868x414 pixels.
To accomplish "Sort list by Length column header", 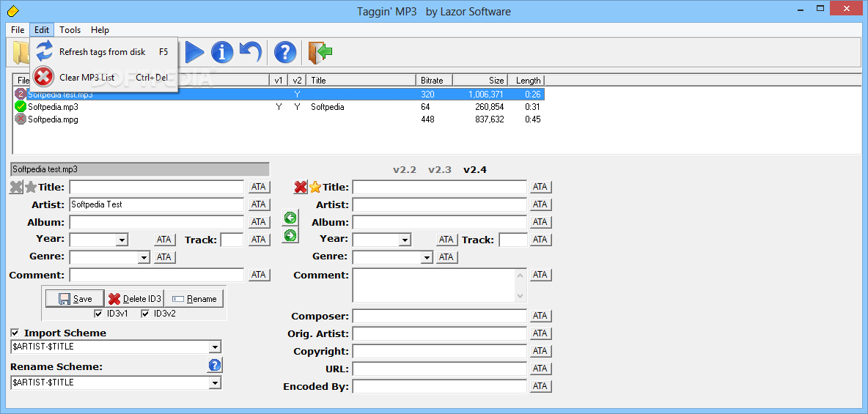I will (x=526, y=81).
